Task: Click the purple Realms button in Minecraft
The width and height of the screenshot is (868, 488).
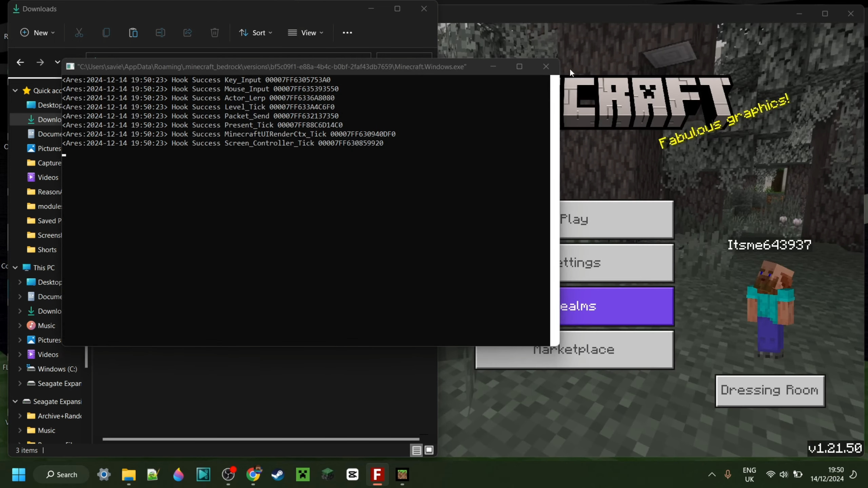Action: [616, 306]
